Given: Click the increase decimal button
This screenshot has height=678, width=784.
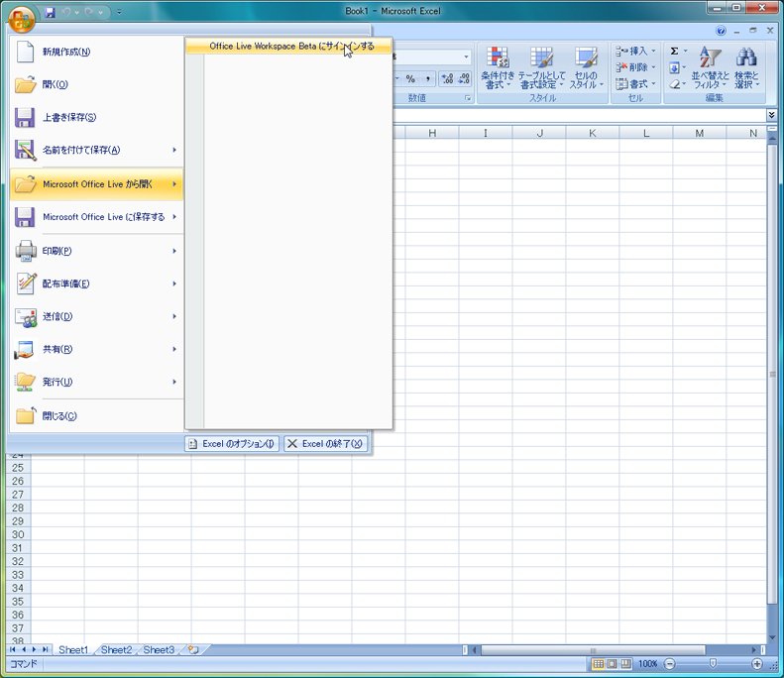Looking at the screenshot, I should pyautogui.click(x=447, y=79).
